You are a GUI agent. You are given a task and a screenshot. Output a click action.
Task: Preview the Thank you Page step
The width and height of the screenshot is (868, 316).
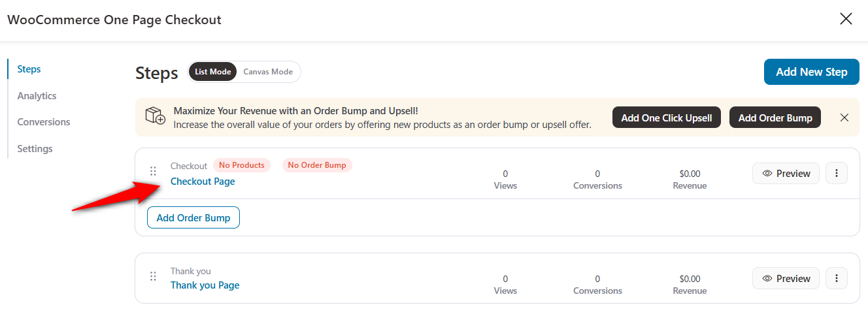[x=786, y=278]
